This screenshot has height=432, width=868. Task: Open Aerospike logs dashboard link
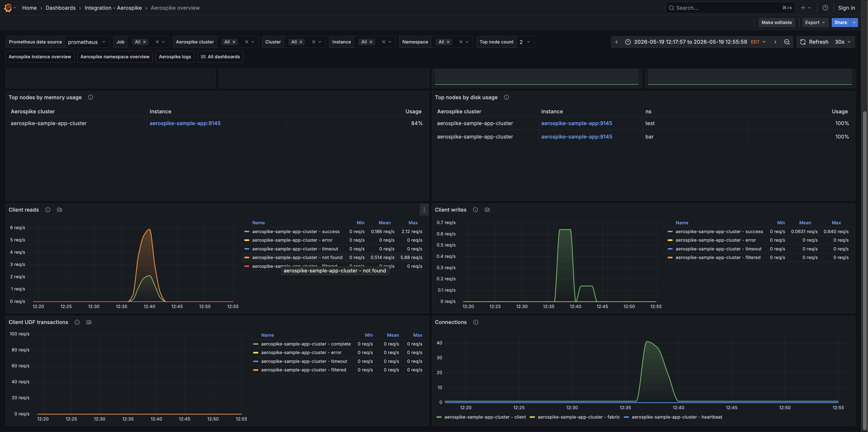click(x=175, y=57)
